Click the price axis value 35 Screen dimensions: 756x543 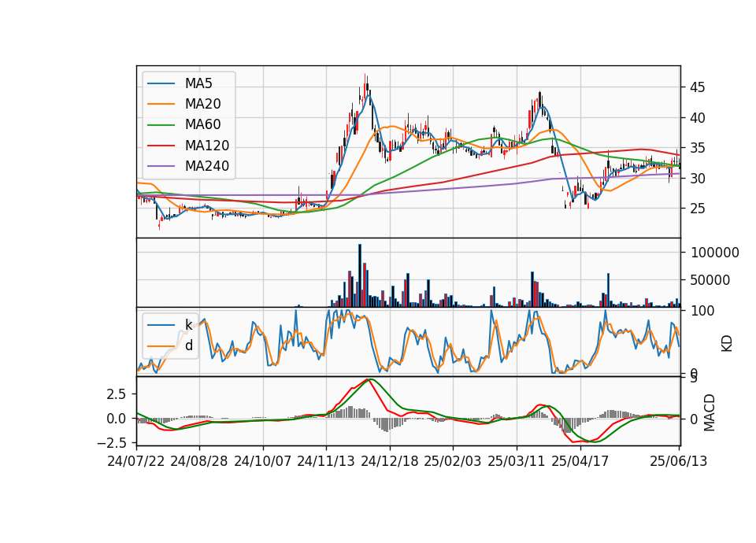pos(697,149)
